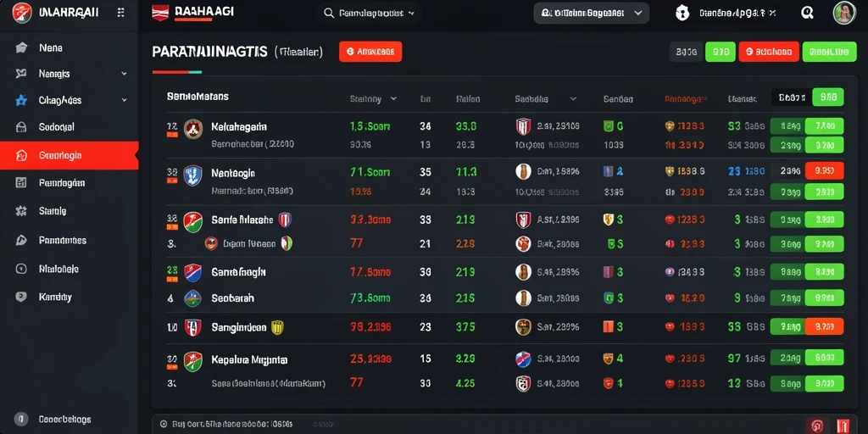Viewport: 868px width, 434px height.
Task: Click the blue shield badge beside Nentaogin
Action: (x=192, y=175)
